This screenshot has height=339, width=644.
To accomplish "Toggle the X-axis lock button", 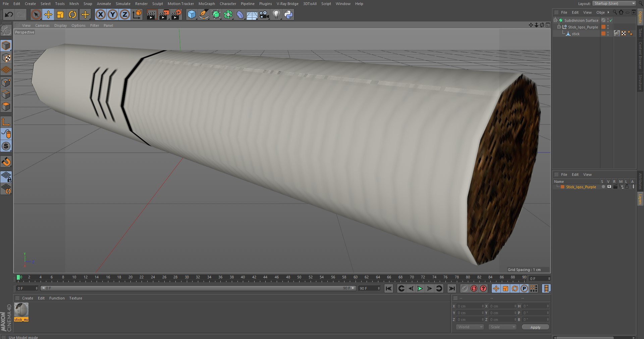I will coord(100,14).
